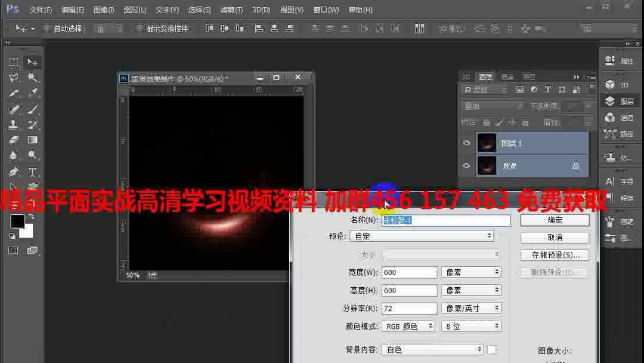The width and height of the screenshot is (644, 363).
Task: Hide the 图层 1 layer
Action: coord(467,143)
